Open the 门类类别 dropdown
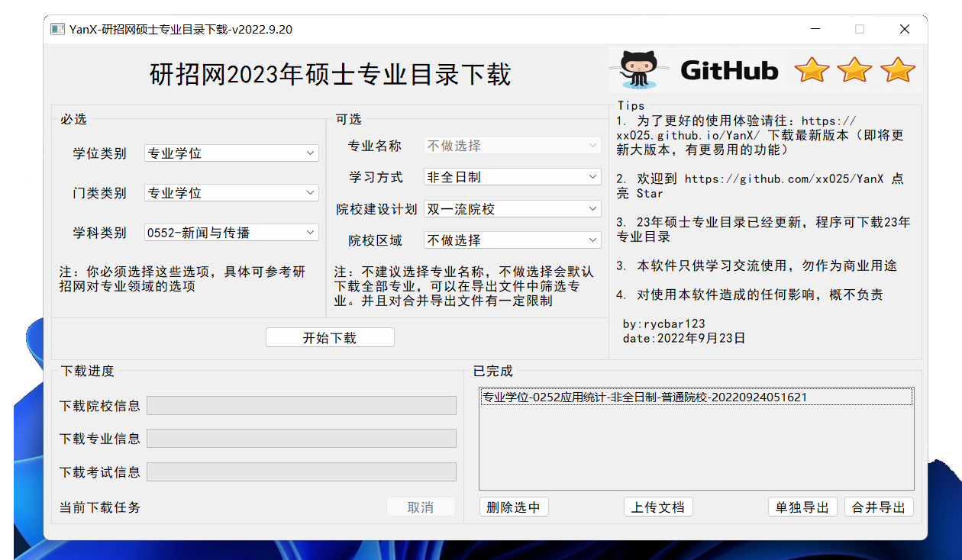Screen dimensions: 962x560 (x=231, y=193)
